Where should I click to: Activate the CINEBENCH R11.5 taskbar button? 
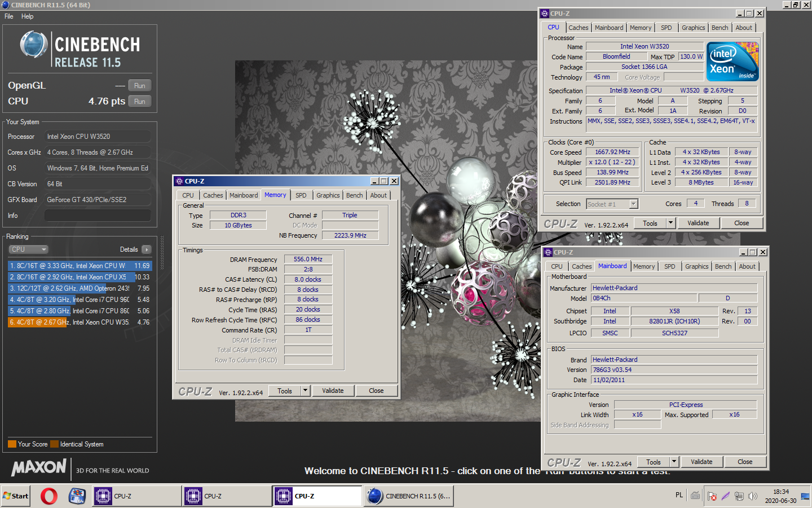click(x=409, y=496)
